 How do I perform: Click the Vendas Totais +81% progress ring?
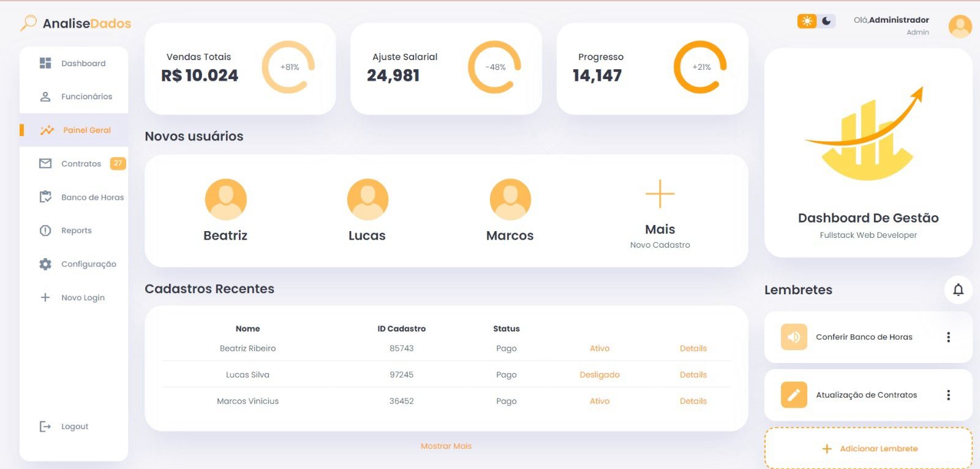[x=288, y=67]
